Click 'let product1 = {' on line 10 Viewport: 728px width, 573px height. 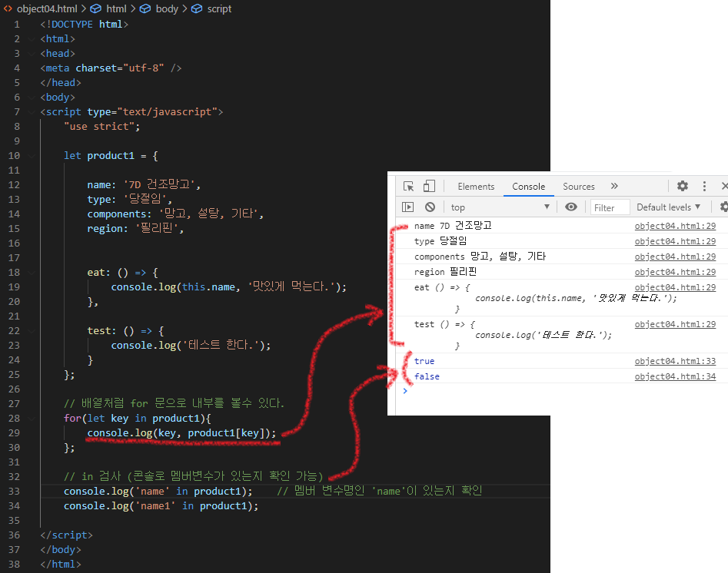coord(111,156)
